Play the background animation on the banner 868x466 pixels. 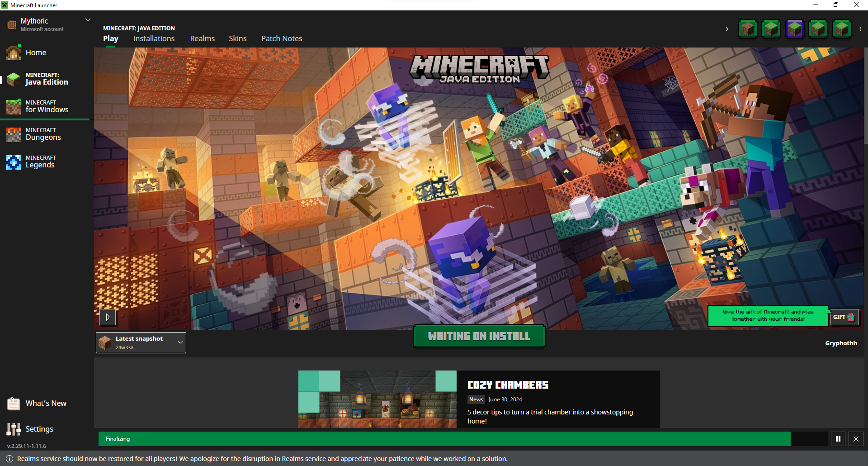coord(108,318)
